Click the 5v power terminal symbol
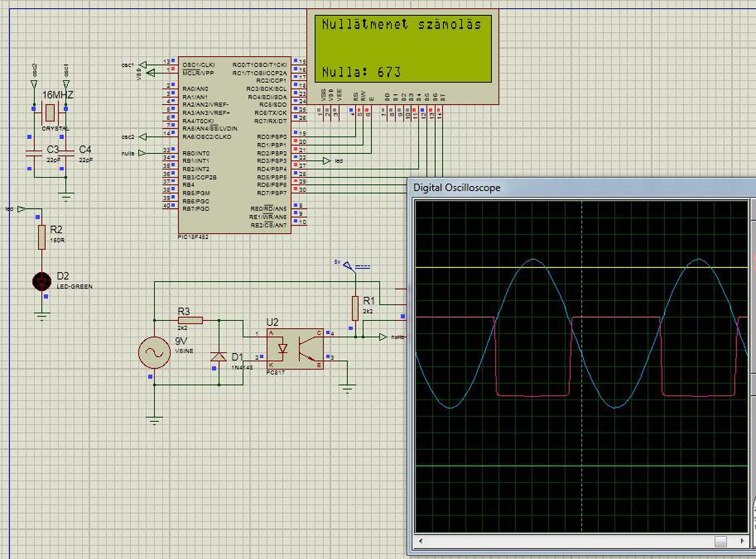This screenshot has width=756, height=559. point(348,266)
